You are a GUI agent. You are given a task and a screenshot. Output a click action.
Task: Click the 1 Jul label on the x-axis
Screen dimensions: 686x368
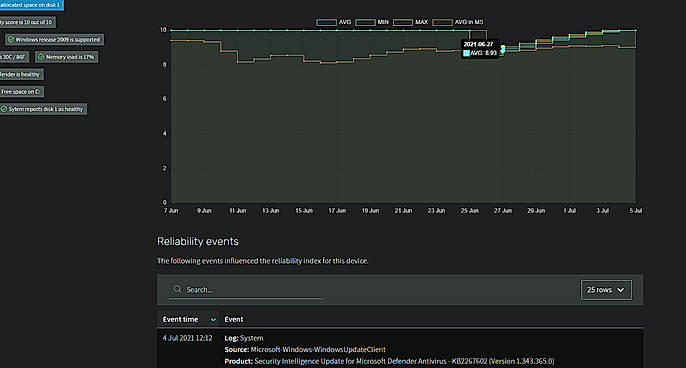[x=569, y=210]
